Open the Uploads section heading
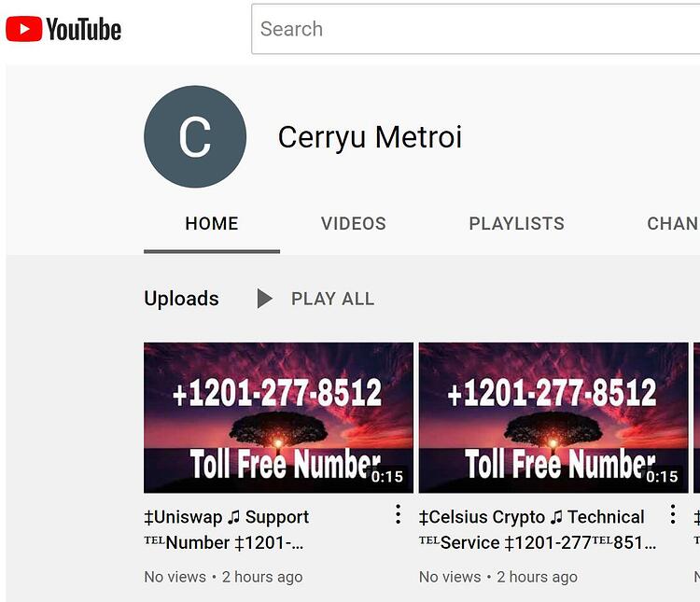This screenshot has width=700, height=602. pyautogui.click(x=181, y=299)
